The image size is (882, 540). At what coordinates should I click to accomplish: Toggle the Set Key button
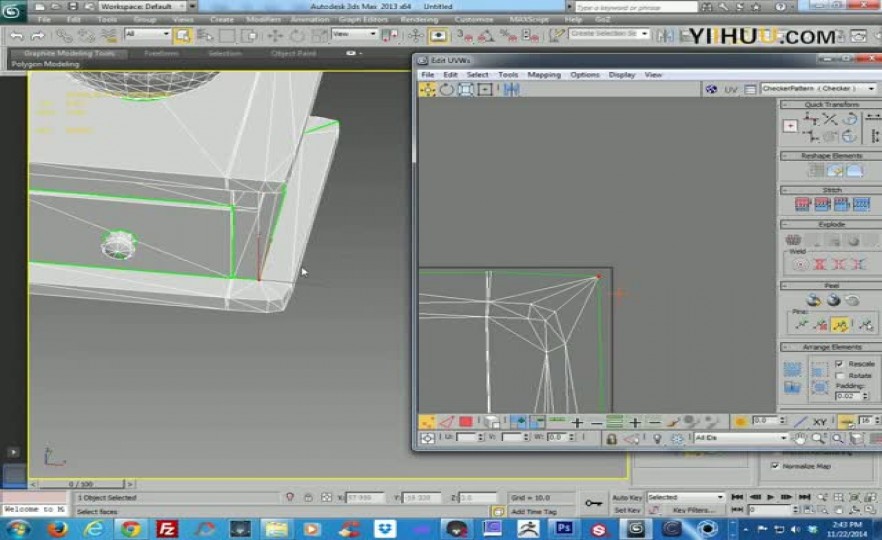click(x=627, y=510)
